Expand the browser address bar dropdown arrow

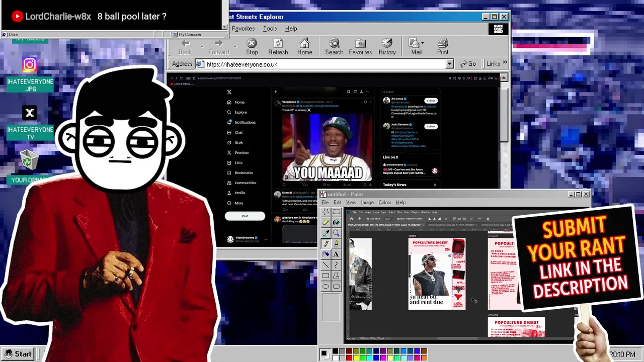point(450,64)
